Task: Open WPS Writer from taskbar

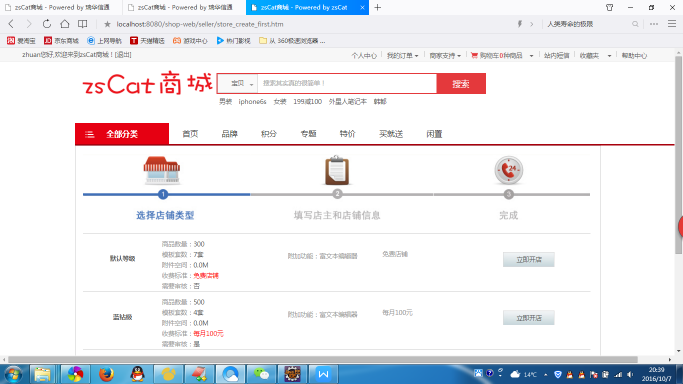Action: point(324,374)
